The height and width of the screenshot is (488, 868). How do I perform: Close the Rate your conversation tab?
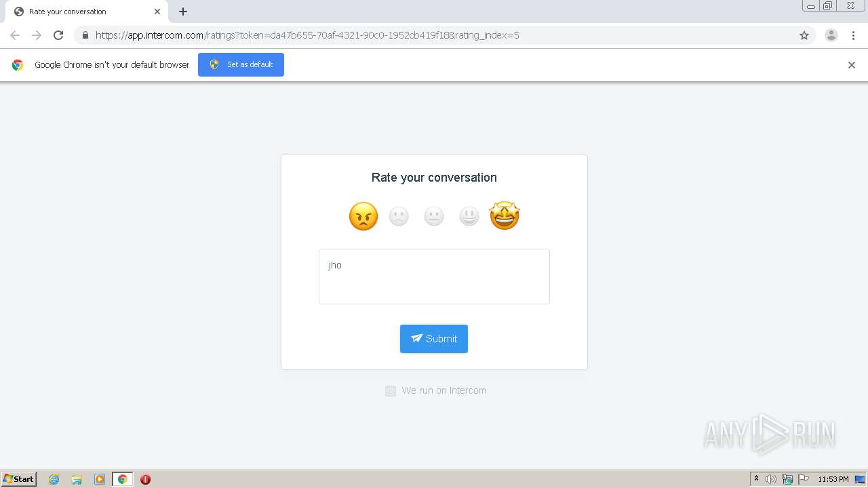tap(157, 12)
